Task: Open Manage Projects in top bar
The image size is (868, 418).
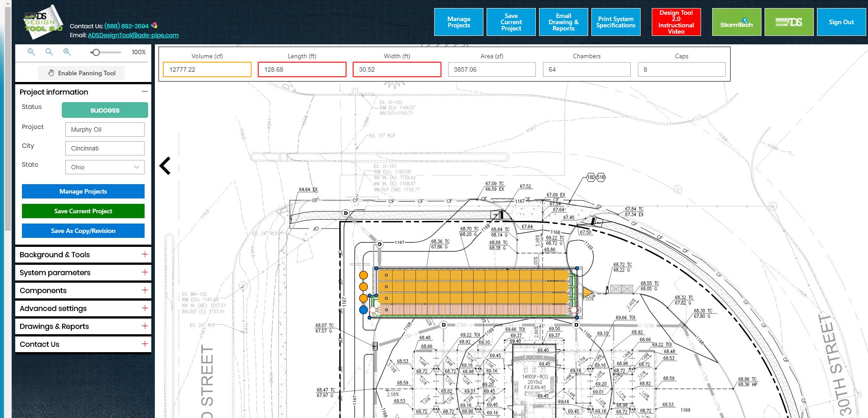Action: click(x=459, y=22)
